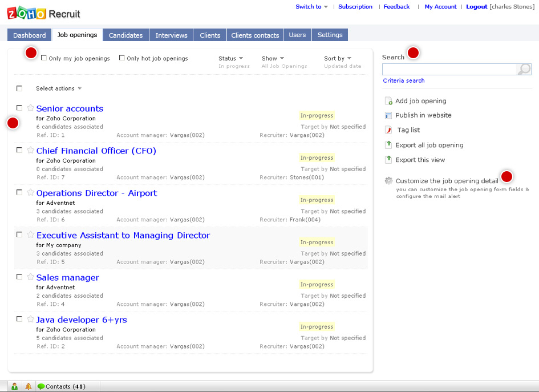
Task: Star the Executive Assistant to Managing Director opening
Action: click(30, 235)
